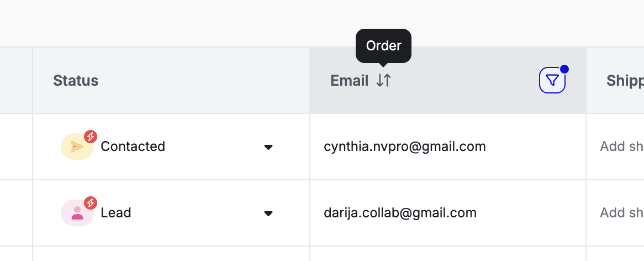Screen dimensions: 644x261
Task: Expand the Lead status dropdown arrow
Action: [268, 213]
